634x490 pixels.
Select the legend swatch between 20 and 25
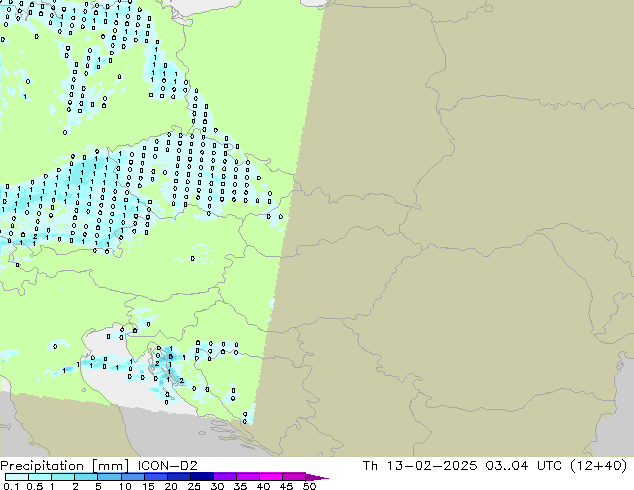coord(178,477)
